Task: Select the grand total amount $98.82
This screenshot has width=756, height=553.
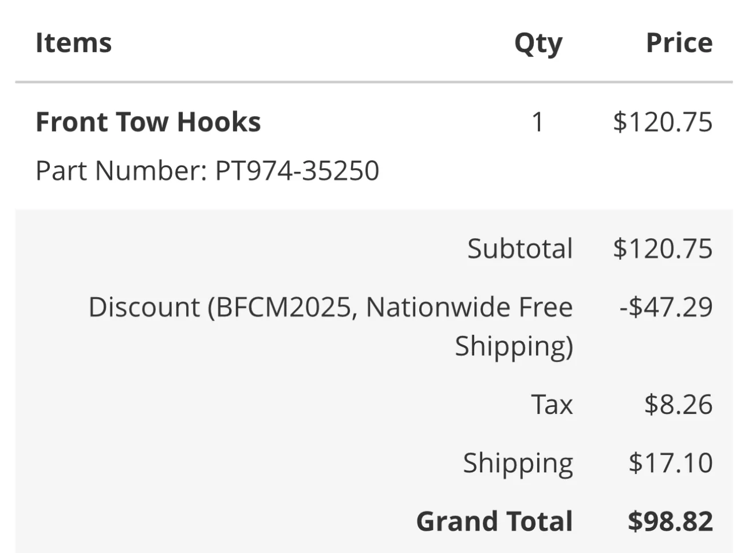Action: point(670,521)
